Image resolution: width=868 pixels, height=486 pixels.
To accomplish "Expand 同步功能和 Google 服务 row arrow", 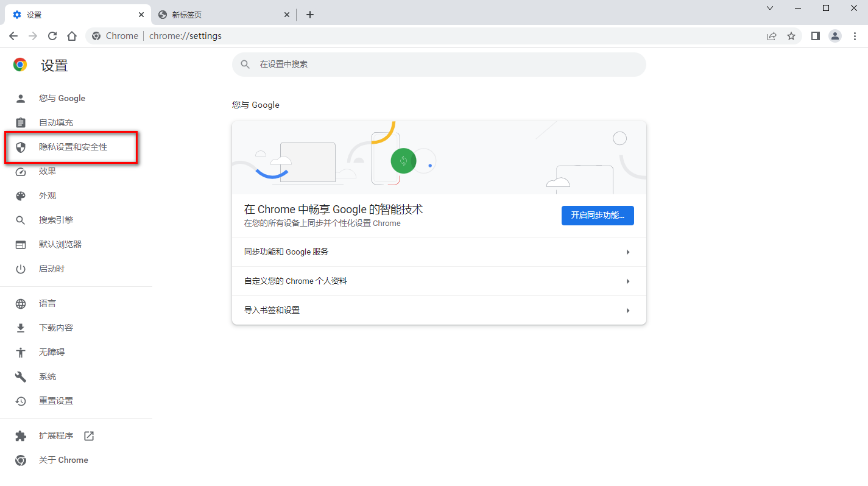I will pos(628,252).
